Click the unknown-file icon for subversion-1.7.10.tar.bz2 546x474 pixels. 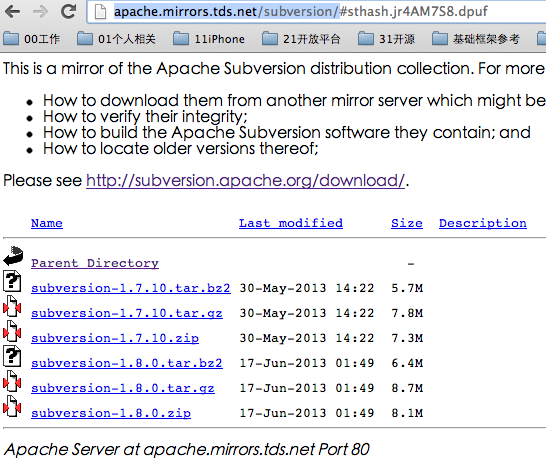pos(12,281)
